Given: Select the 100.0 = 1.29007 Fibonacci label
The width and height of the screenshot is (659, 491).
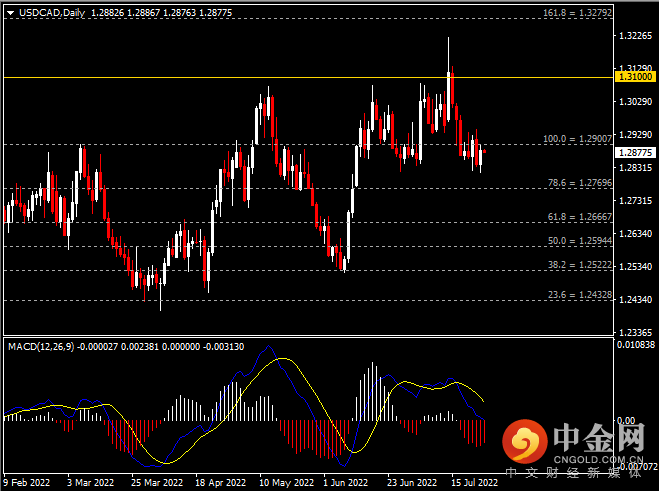Looking at the screenshot, I should coord(577,138).
